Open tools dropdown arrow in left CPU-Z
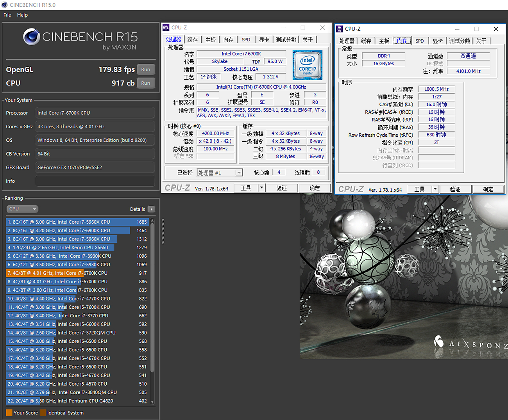508x420 pixels. click(x=261, y=188)
